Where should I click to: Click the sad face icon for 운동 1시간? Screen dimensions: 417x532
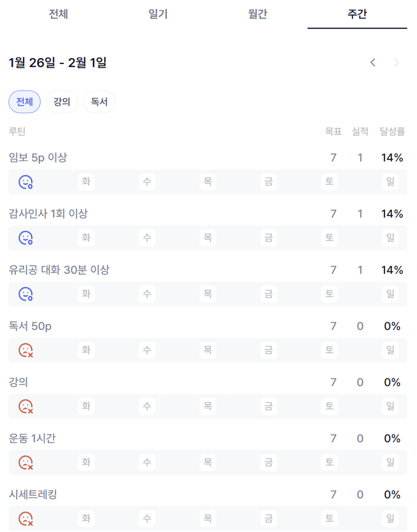point(25,463)
